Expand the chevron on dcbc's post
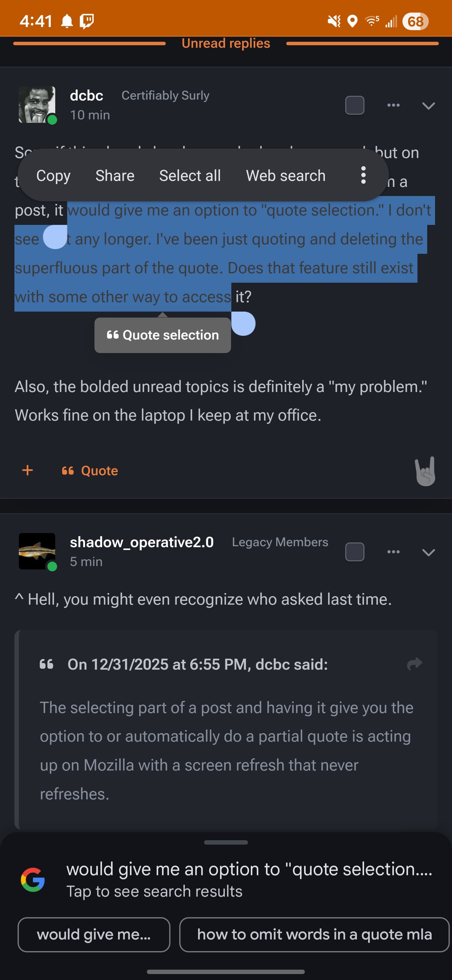 428,106
